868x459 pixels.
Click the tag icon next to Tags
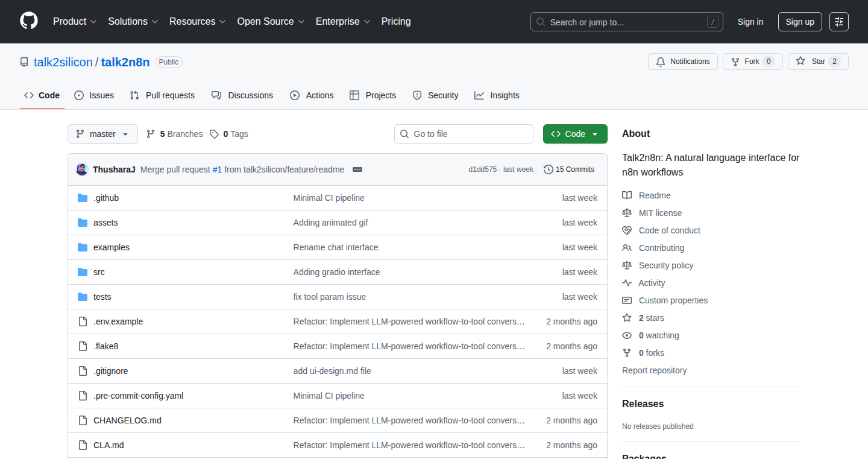coord(214,134)
